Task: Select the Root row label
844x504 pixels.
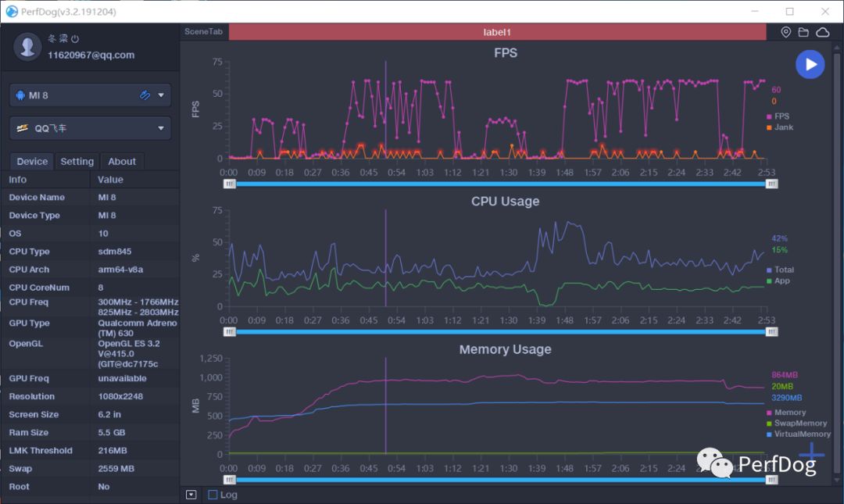Action: 20,487
